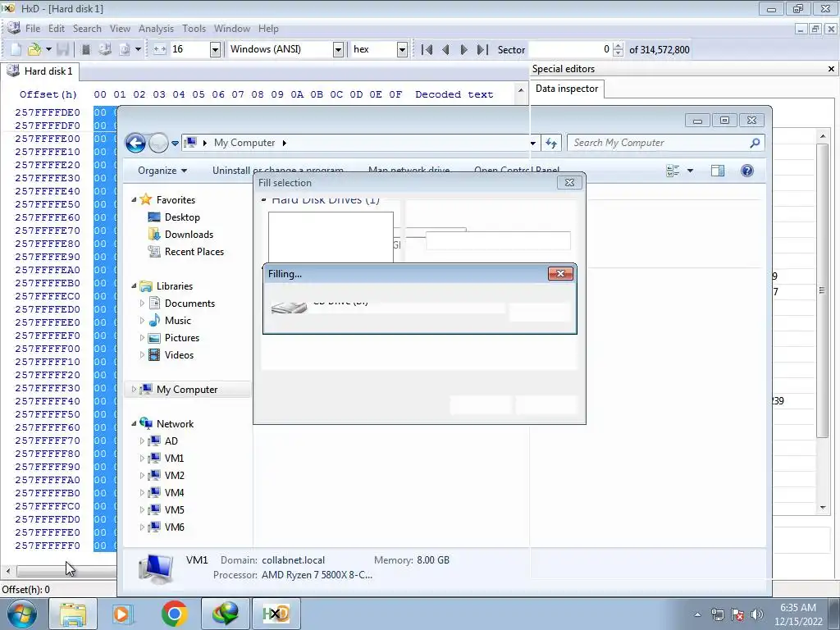The height and width of the screenshot is (630, 840).
Task: Select the Hard disk 1 tab
Action: [39, 71]
